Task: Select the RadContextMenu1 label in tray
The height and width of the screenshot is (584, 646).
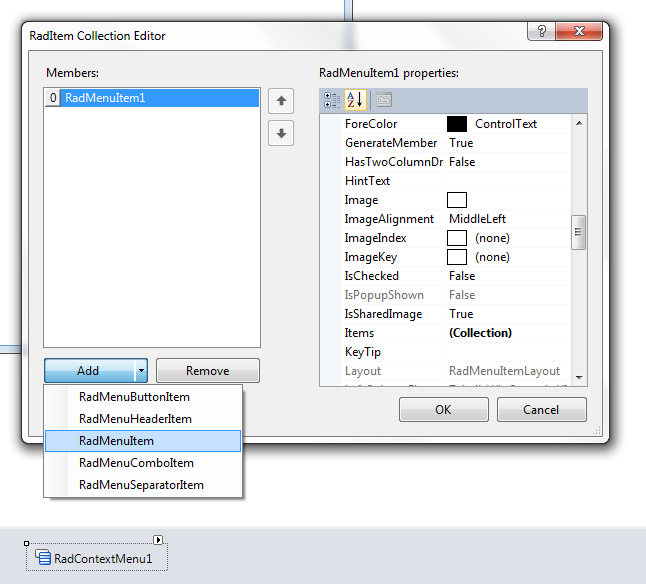Action: click(103, 558)
